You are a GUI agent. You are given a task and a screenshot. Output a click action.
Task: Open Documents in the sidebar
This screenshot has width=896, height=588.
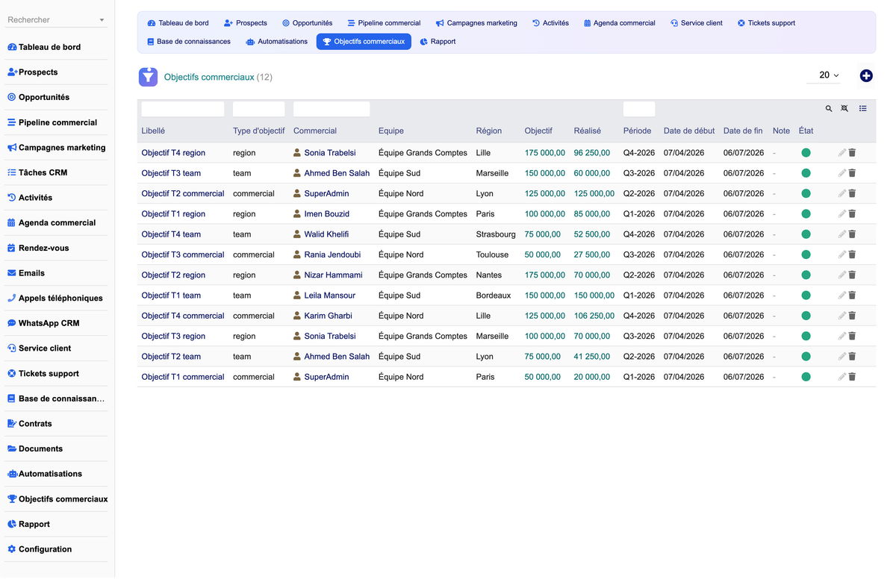[57, 448]
